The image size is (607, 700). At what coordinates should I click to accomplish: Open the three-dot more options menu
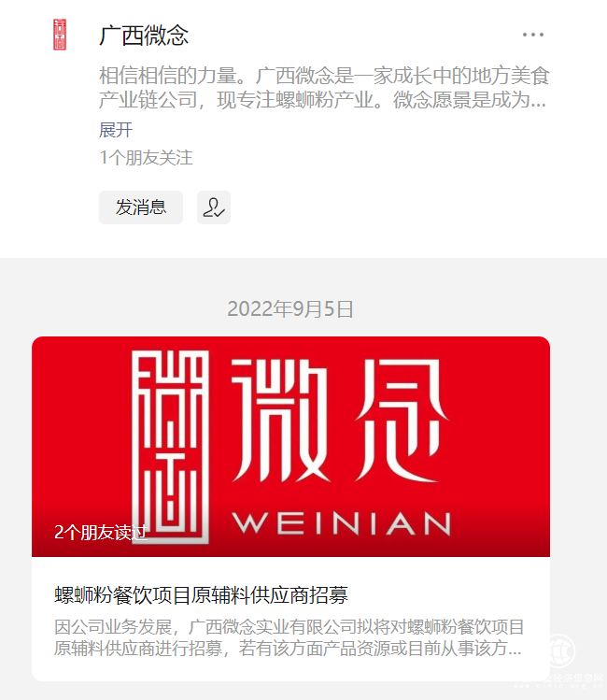click(533, 35)
